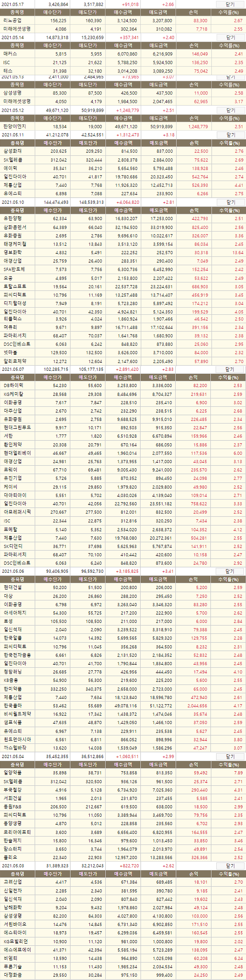The width and height of the screenshot is (246, 980).
Task: Select the KG모빌리언스 stock name
Action: [16, 941]
